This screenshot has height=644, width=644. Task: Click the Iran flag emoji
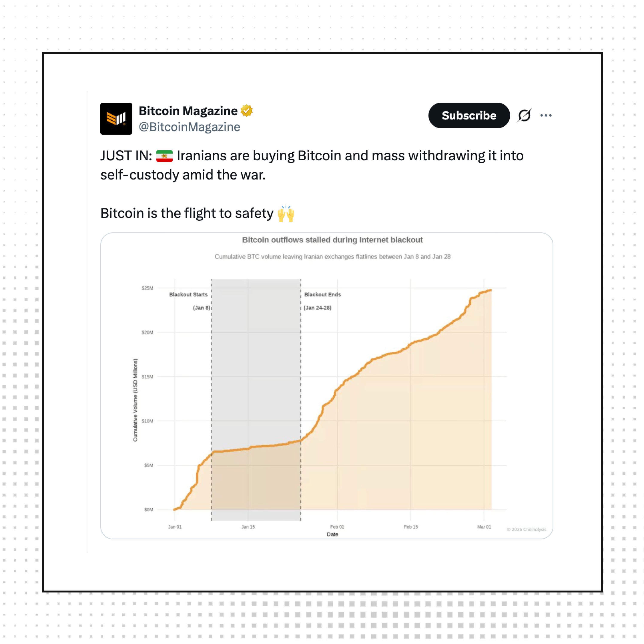(164, 156)
